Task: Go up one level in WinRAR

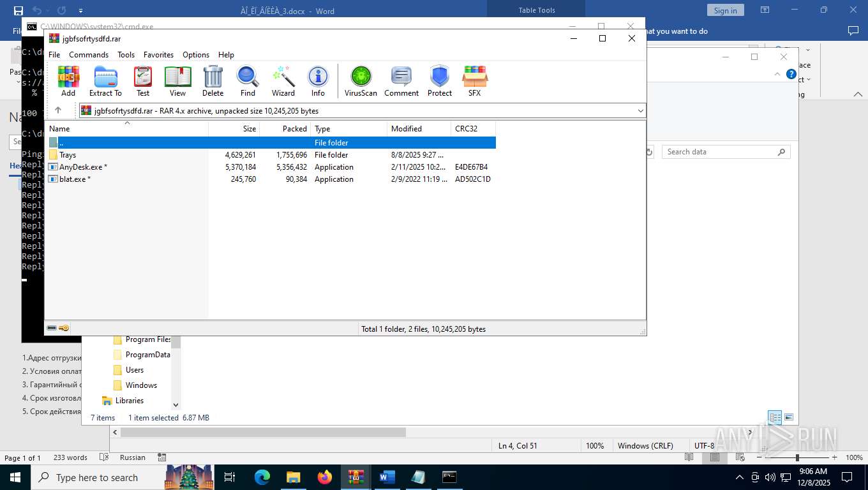Action: pos(58,110)
